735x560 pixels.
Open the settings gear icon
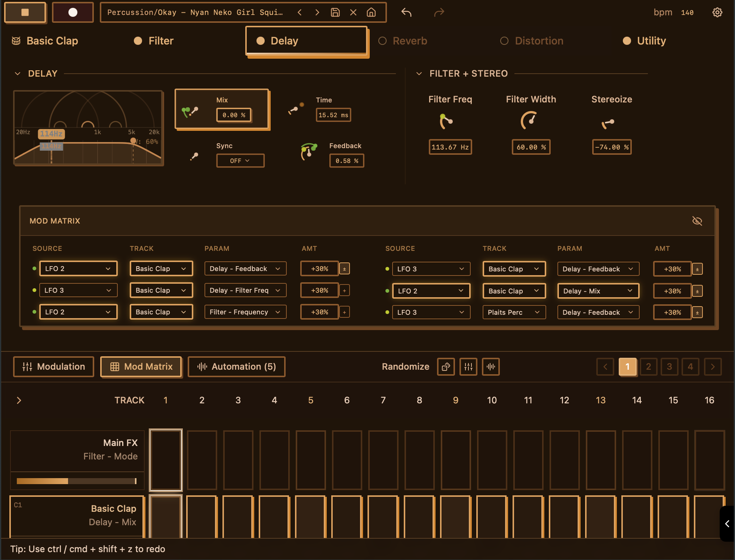(x=717, y=12)
